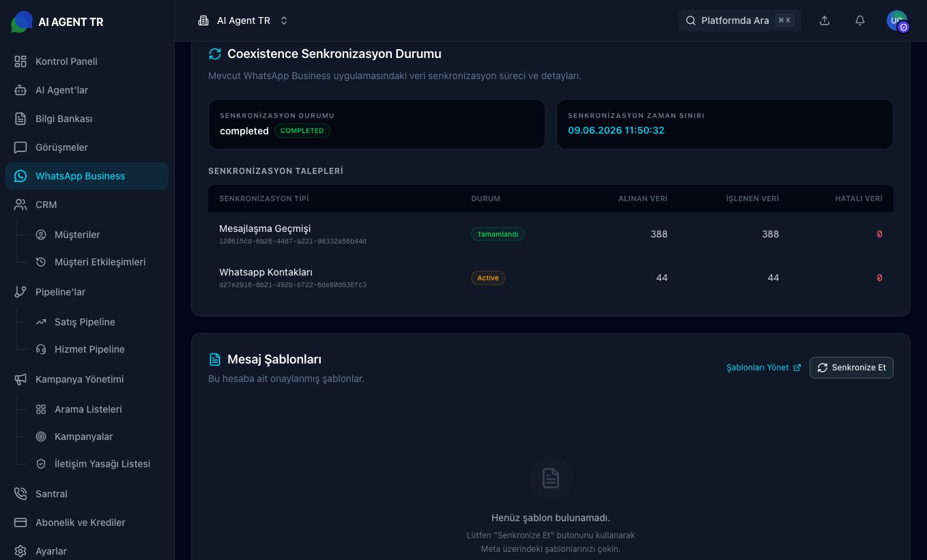Click the İletişim Yasağı Listesi shield icon
Image resolution: width=927 pixels, height=560 pixels.
41,464
